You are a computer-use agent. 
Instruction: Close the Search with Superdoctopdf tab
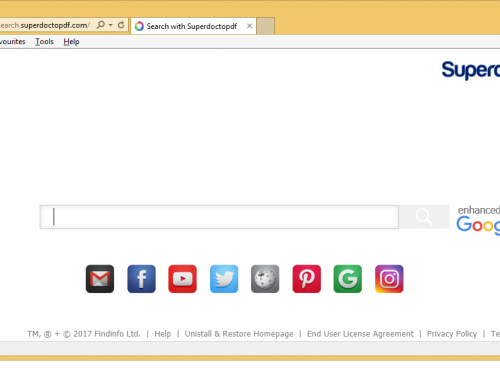point(249,26)
